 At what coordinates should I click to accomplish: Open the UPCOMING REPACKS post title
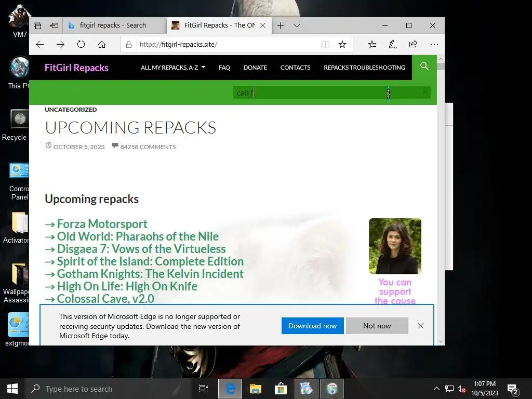pyautogui.click(x=130, y=128)
